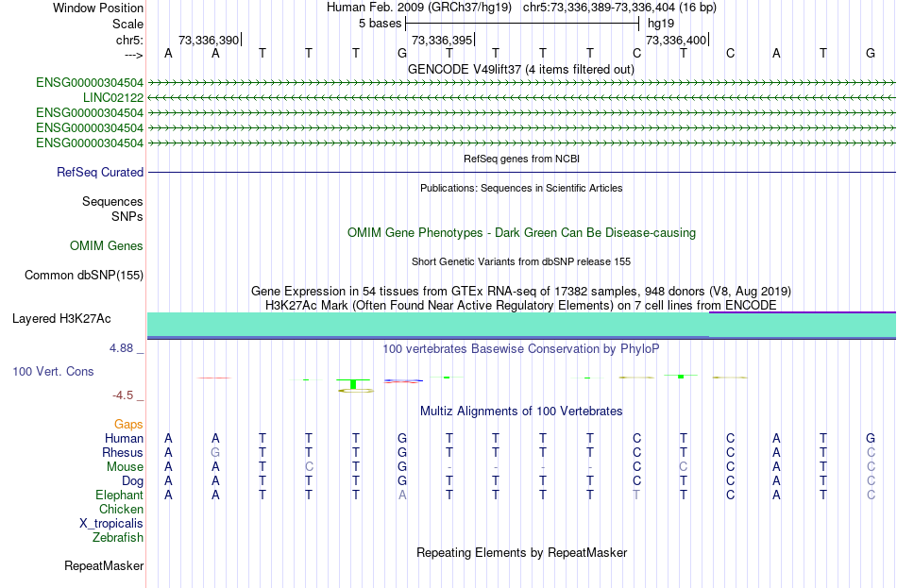The width and height of the screenshot is (897, 588).
Task: Click the 4.88 upper scale value
Action: coord(121,348)
